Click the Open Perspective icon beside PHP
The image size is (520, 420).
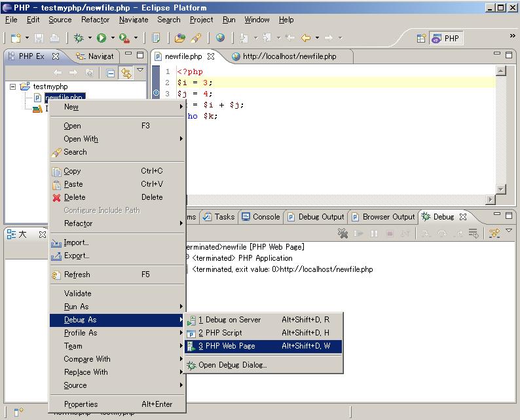point(422,39)
